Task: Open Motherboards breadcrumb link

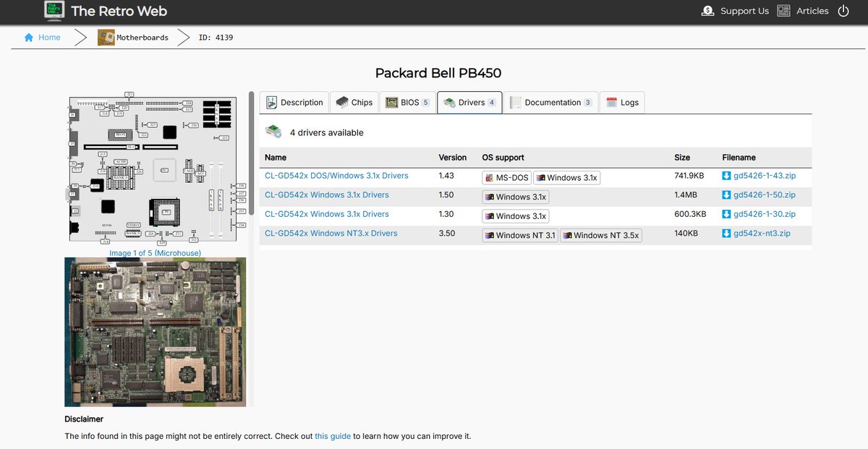Action: [x=142, y=38]
